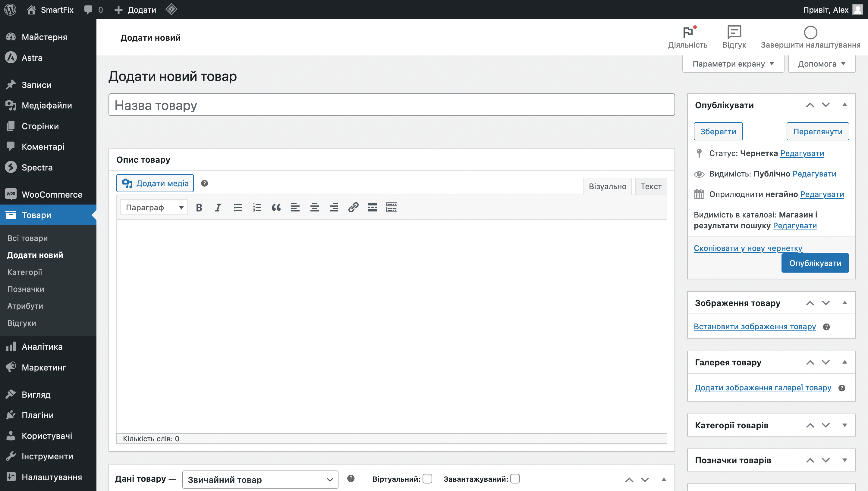Click the user avatar next to Привіт, Alex
Image resolution: width=868 pixels, height=491 pixels.
pos(857,9)
